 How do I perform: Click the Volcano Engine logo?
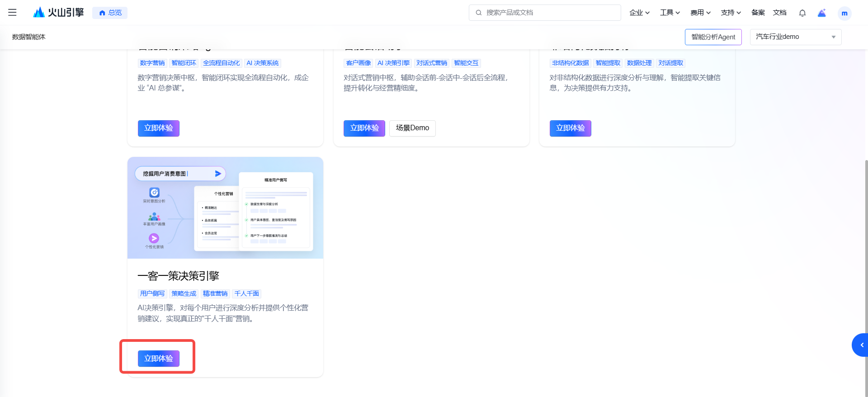[x=59, y=13]
